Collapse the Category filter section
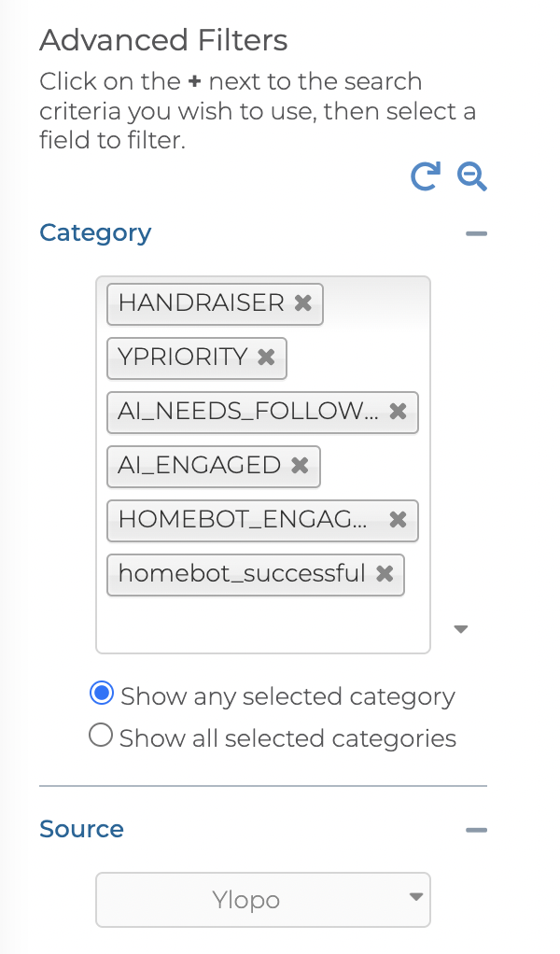560x954 pixels. (476, 233)
